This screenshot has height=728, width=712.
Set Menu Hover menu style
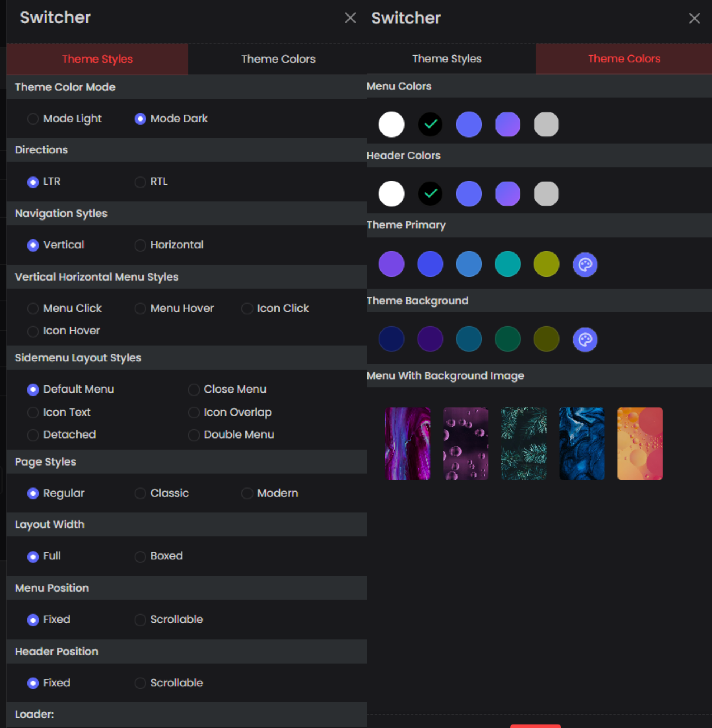point(140,309)
